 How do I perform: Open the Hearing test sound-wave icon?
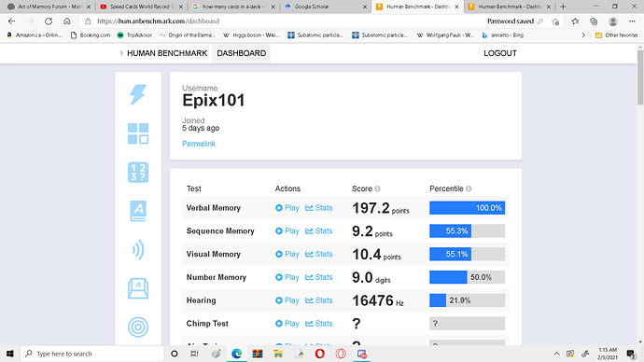[x=138, y=249]
